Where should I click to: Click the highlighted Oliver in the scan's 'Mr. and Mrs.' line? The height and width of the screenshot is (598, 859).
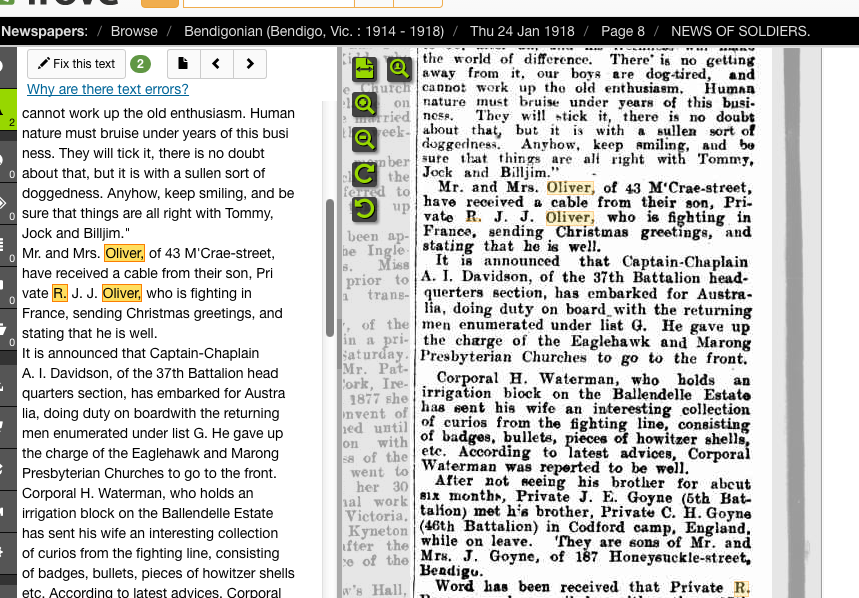570,188
